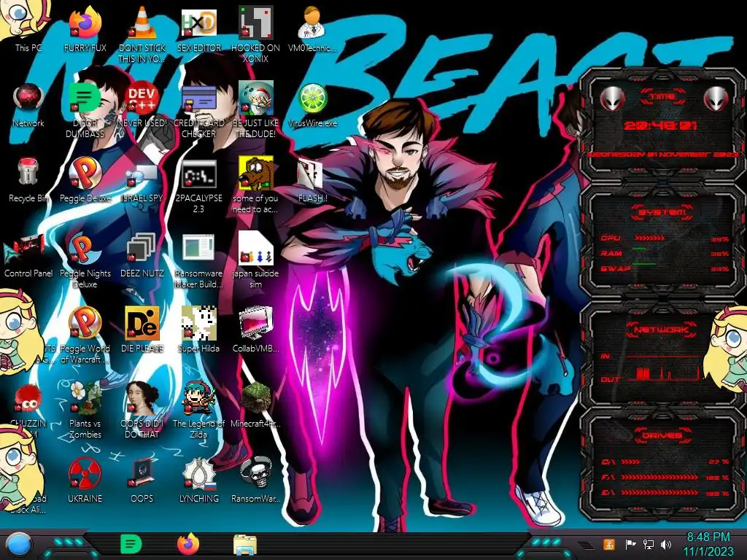Launch Peggle World of Warcraft shortcut
This screenshot has width=747, height=560.
pyautogui.click(x=85, y=335)
